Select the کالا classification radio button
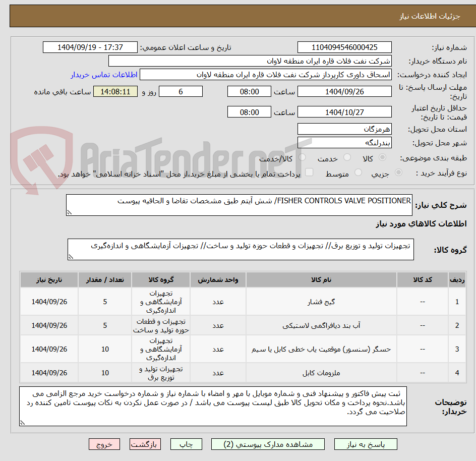Viewport: 476px width, 461px height. point(382,157)
